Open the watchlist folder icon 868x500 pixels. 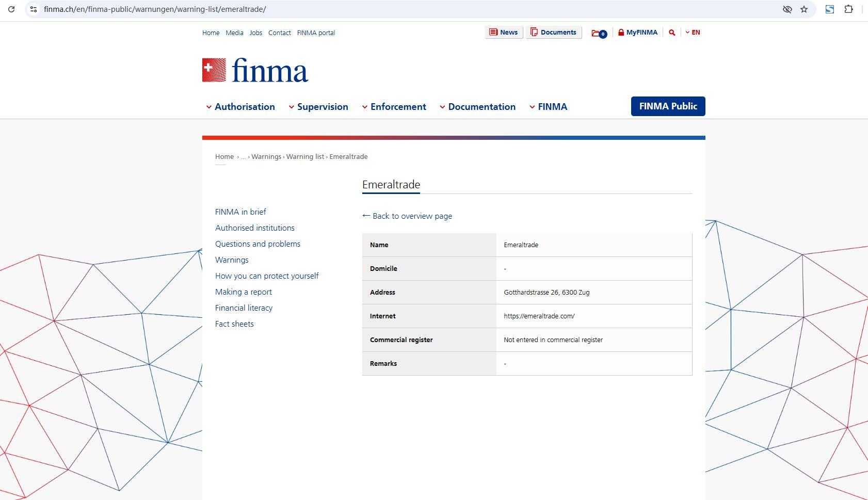(598, 33)
